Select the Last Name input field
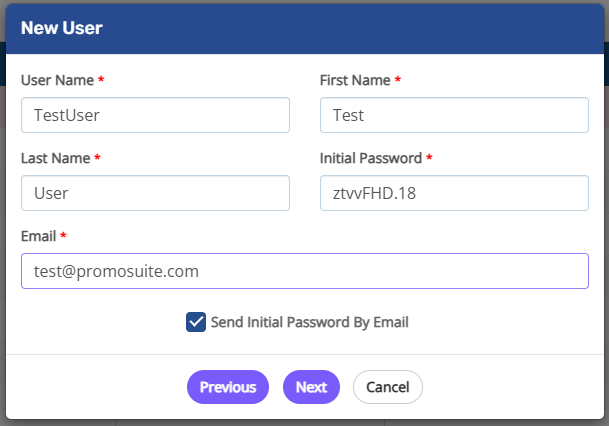Screen dimensions: 609x426 pos(155,193)
